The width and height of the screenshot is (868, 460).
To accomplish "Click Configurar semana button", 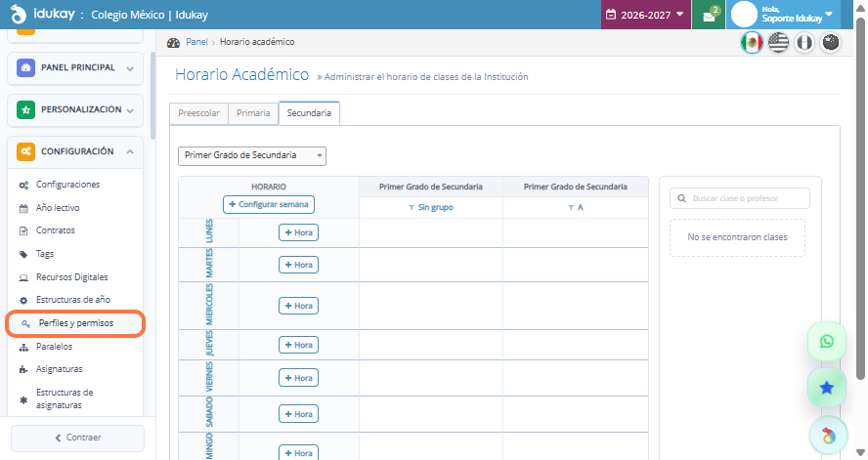I will tap(269, 204).
